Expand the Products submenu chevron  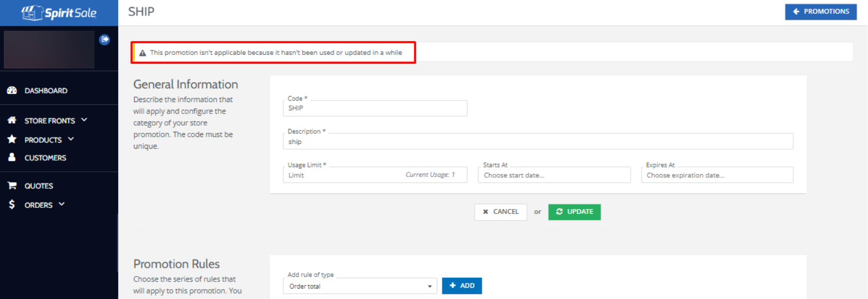pyautogui.click(x=71, y=139)
